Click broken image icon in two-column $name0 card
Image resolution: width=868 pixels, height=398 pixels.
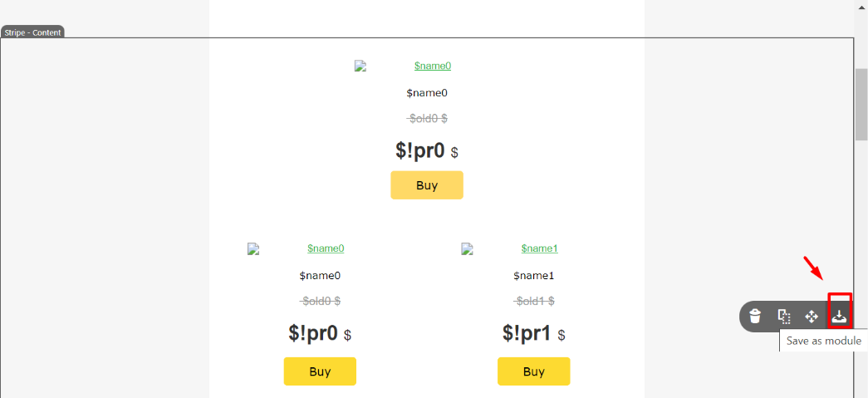(253, 248)
